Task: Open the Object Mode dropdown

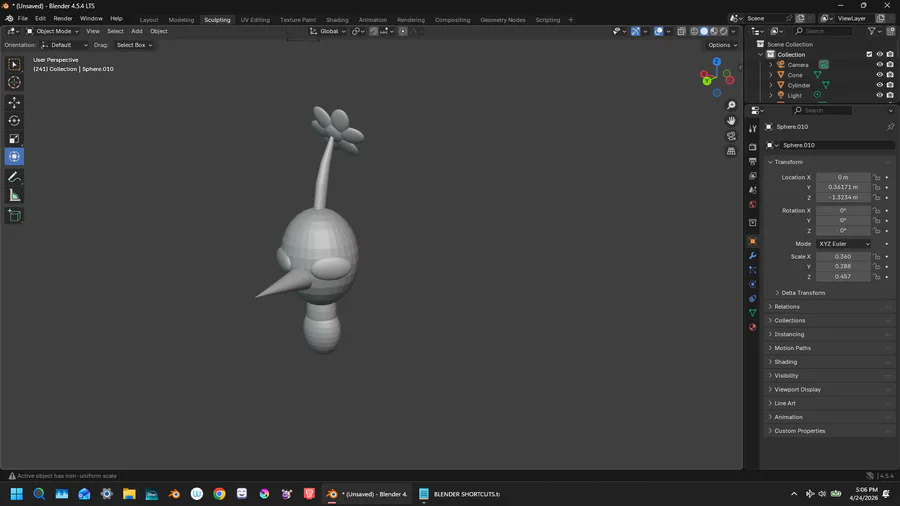Action: click(52, 32)
